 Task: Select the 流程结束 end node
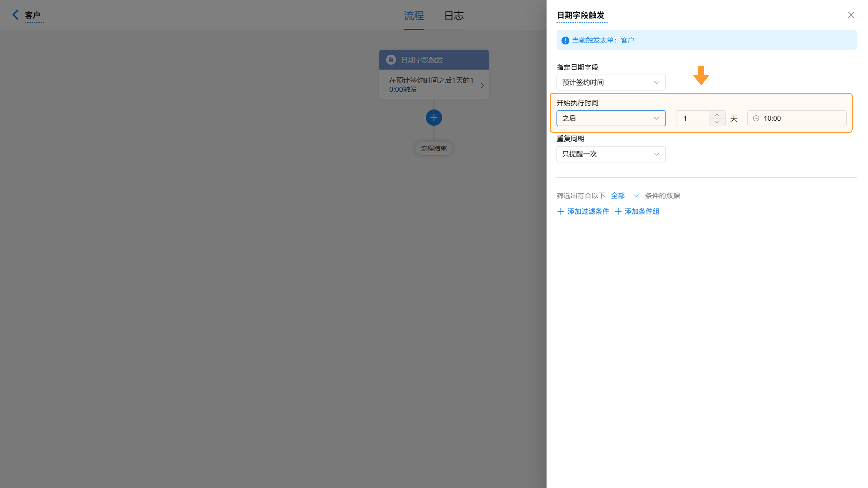click(434, 148)
